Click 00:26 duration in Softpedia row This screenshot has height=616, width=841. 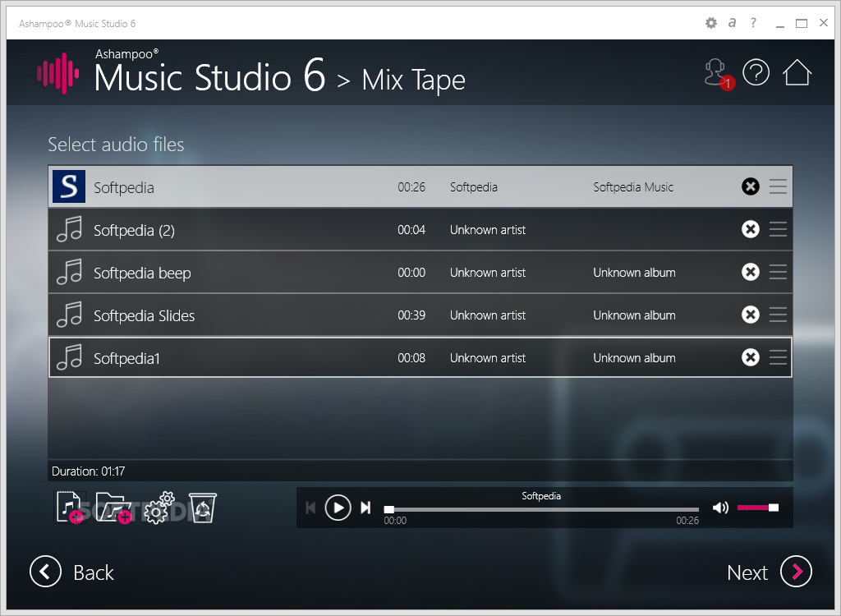click(411, 186)
